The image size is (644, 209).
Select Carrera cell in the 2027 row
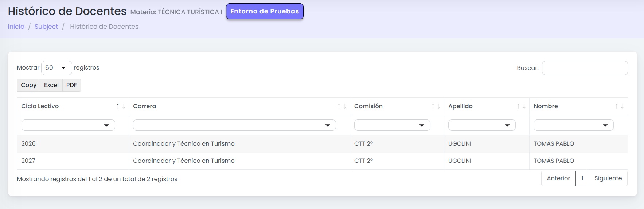click(x=239, y=161)
